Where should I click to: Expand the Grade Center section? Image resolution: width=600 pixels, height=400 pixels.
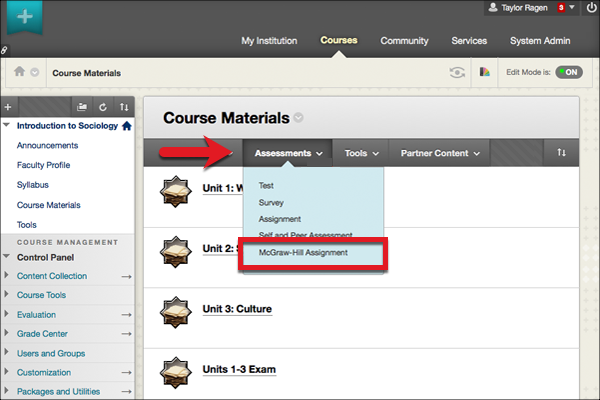pos(9,335)
